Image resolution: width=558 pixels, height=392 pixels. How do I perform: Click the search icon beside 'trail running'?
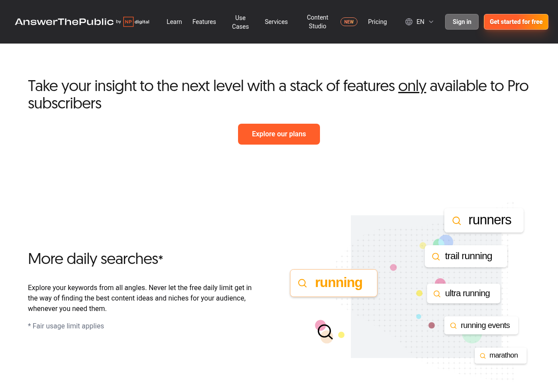point(436,257)
